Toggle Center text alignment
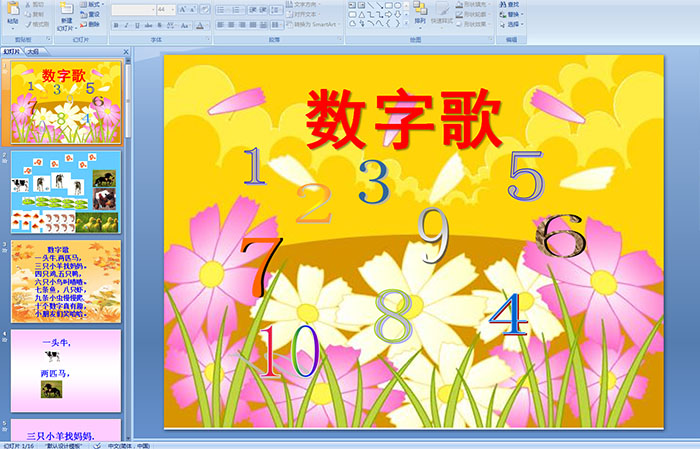700x449 pixels. coord(231,25)
